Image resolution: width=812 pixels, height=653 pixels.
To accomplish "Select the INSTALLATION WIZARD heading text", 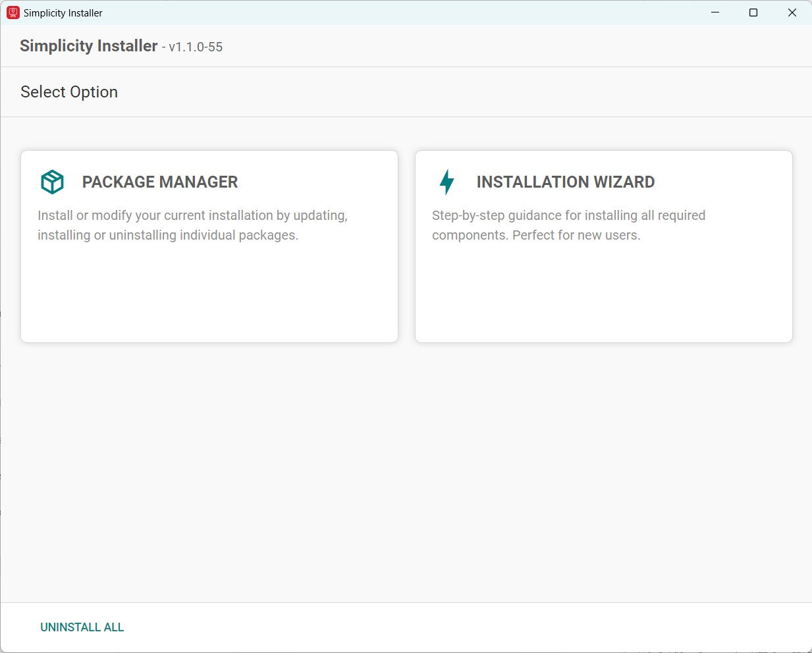I will [565, 182].
